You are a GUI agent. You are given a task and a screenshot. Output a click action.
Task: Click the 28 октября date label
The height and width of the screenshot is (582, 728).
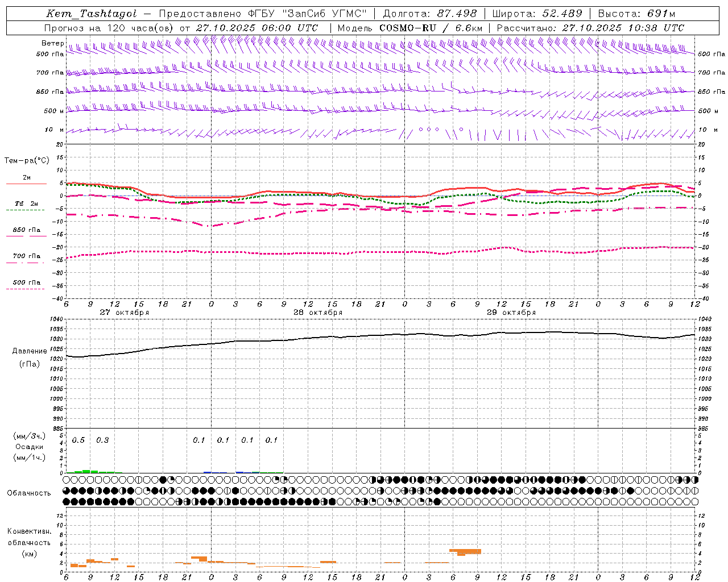coord(317,313)
